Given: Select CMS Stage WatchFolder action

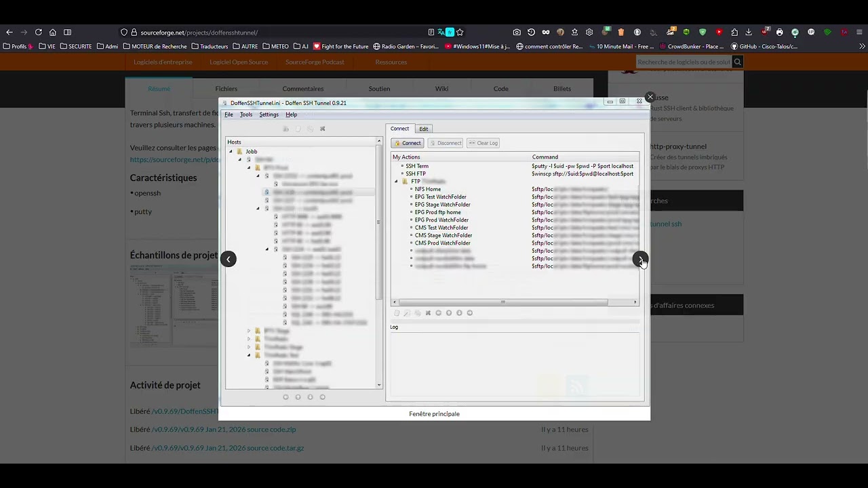Looking at the screenshot, I should [443, 235].
